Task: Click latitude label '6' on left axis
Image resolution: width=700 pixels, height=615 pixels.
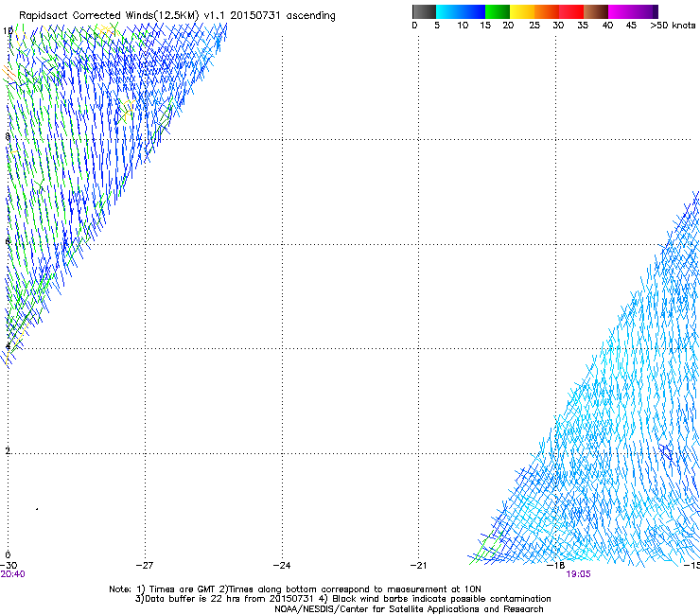Action: pyautogui.click(x=8, y=241)
